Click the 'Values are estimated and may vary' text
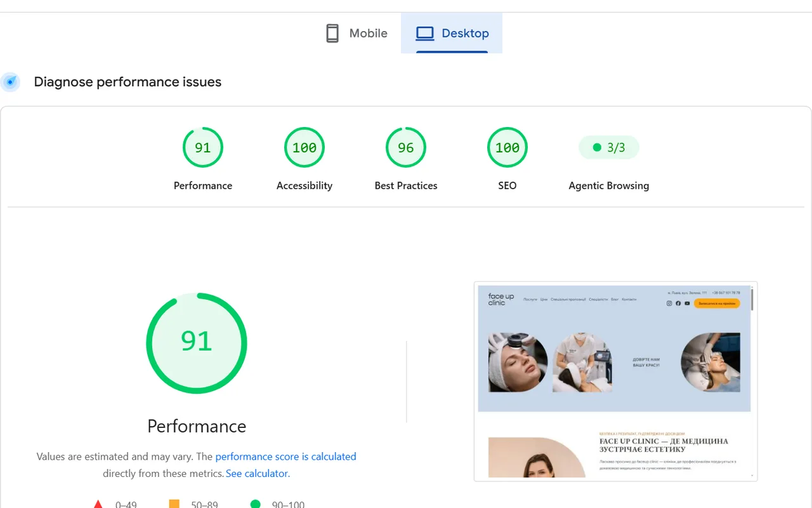Viewport: 812px width, 508px height. (x=115, y=457)
